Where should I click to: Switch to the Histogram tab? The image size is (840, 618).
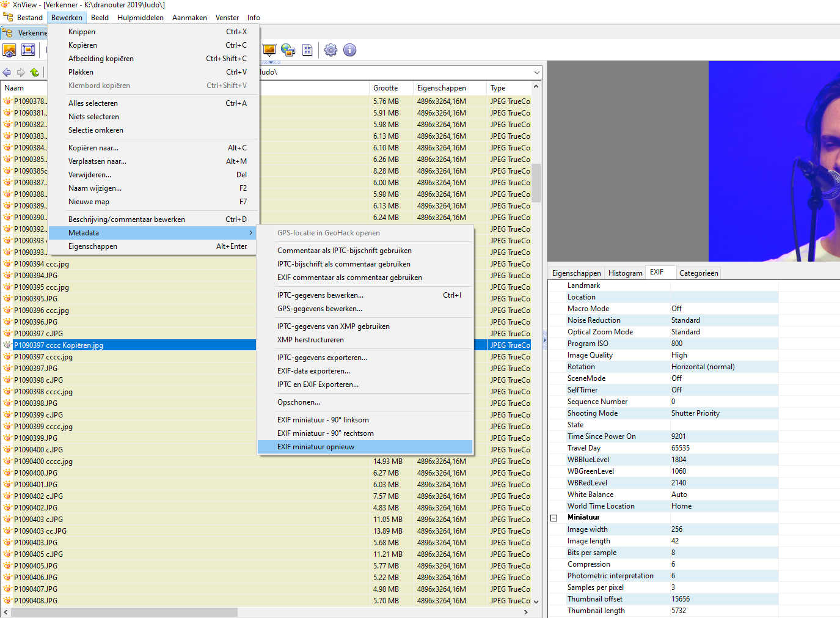(x=625, y=273)
